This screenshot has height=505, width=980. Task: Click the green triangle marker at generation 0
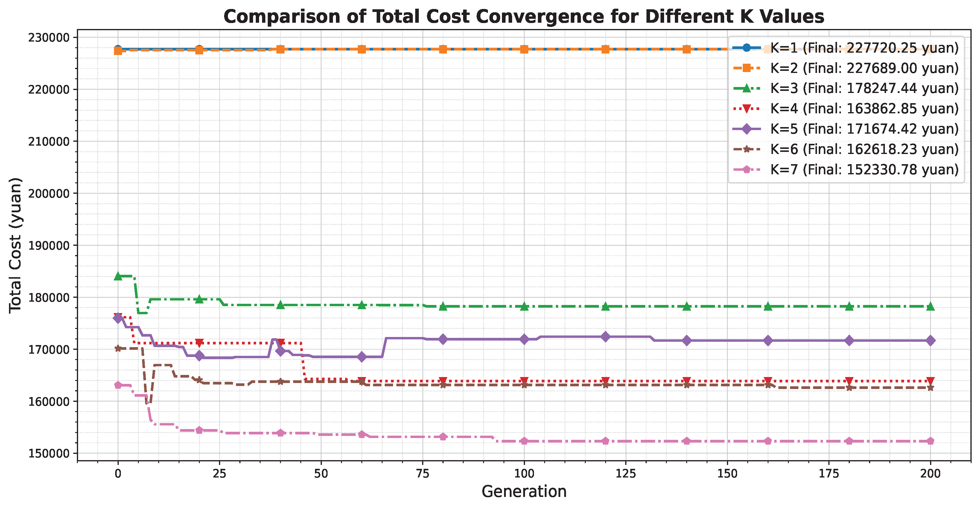(x=118, y=276)
